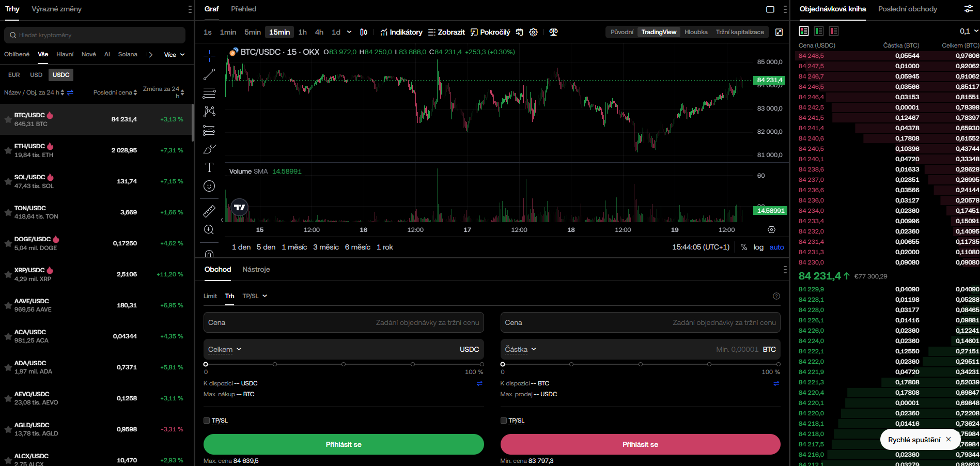Screen dimensions: 980x466
Task: Select the text annotation tool
Action: click(209, 167)
